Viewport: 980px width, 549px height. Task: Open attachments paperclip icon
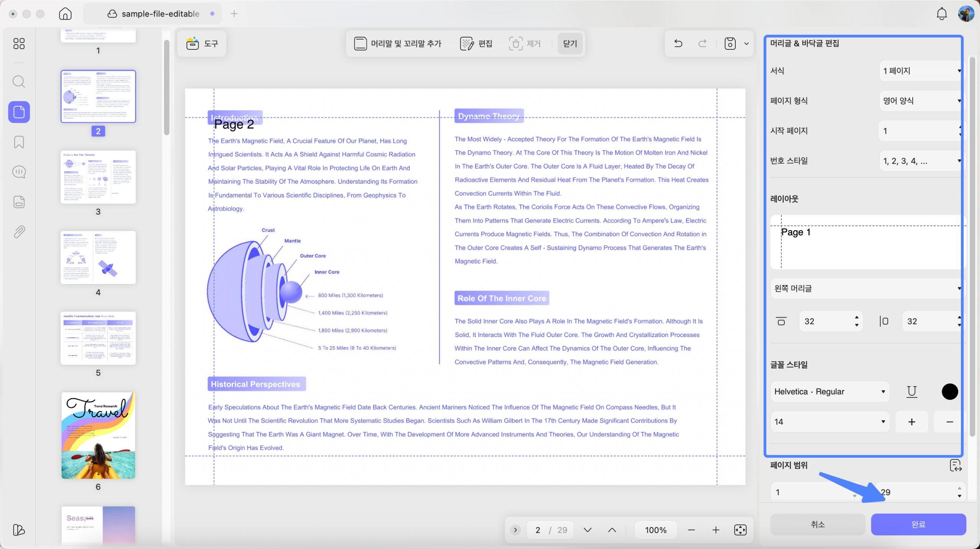tap(19, 232)
